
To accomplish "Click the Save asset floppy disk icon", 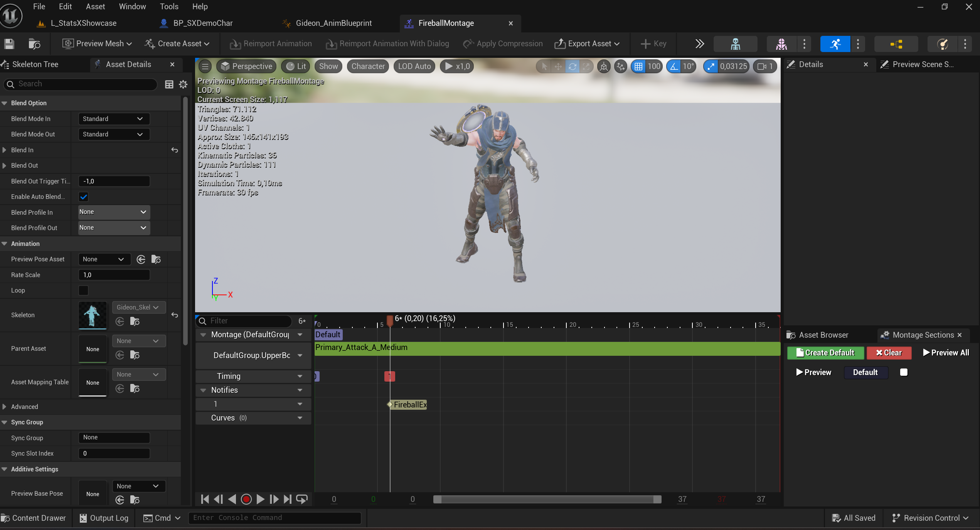I will 9,44.
